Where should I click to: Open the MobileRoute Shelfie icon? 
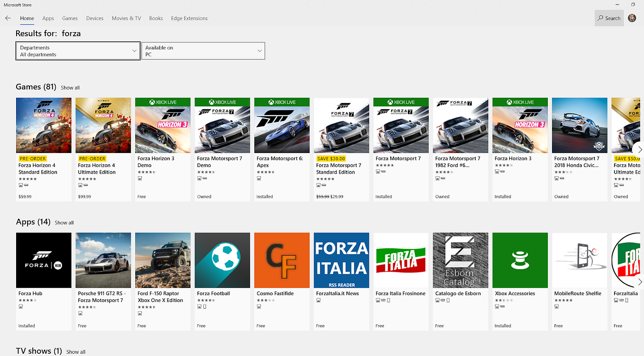tap(580, 260)
